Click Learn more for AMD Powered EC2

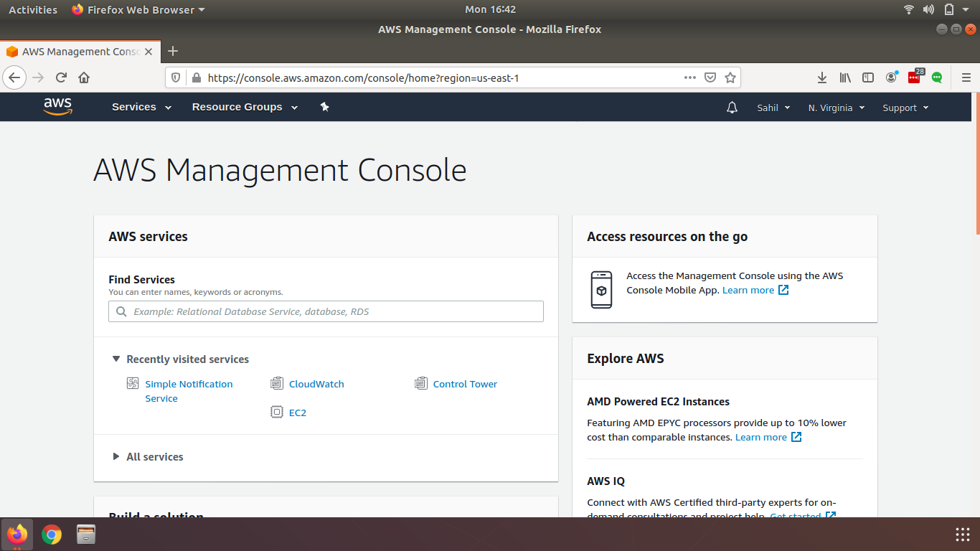pos(768,437)
